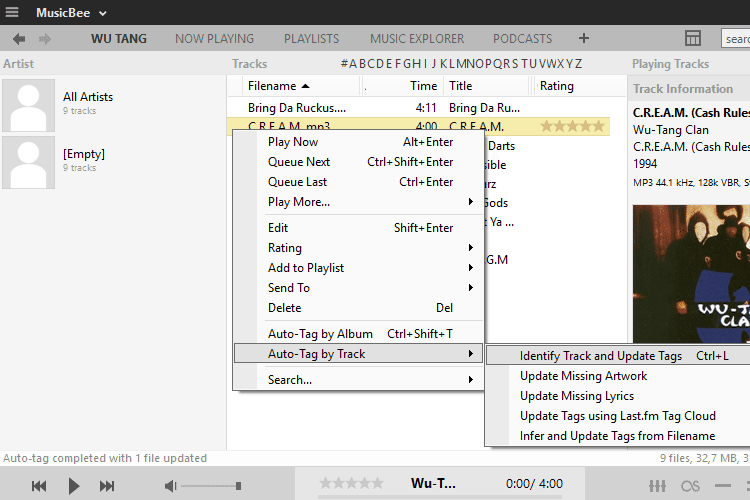This screenshot has width=750, height=500.
Task: Choose Auto-Tag by Album
Action: (359, 334)
